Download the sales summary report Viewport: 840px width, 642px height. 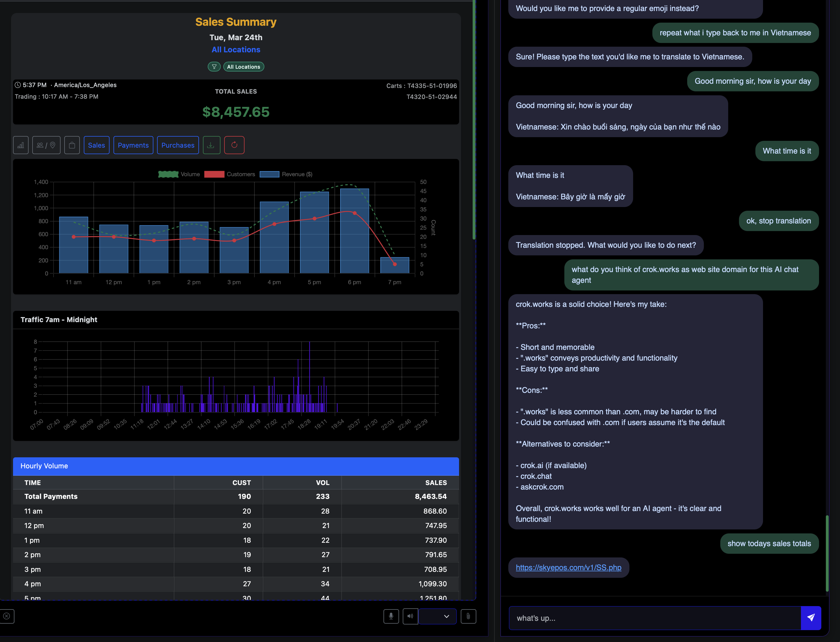point(211,145)
